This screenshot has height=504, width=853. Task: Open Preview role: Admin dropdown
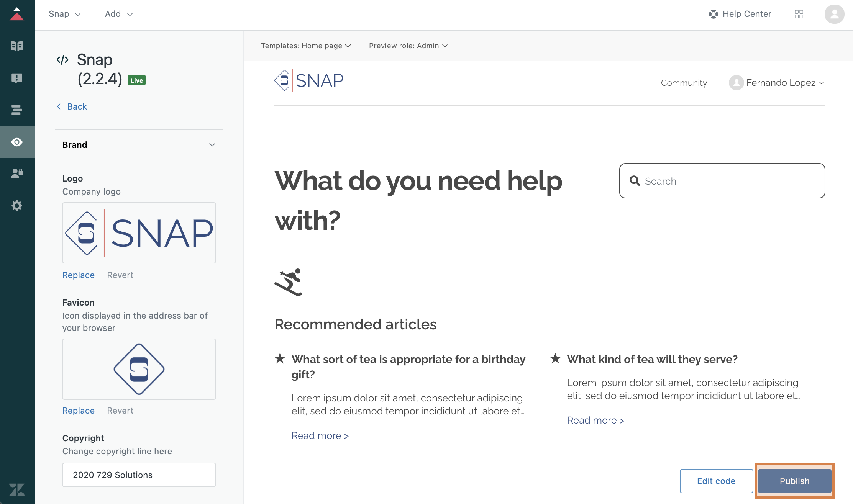[x=408, y=46]
